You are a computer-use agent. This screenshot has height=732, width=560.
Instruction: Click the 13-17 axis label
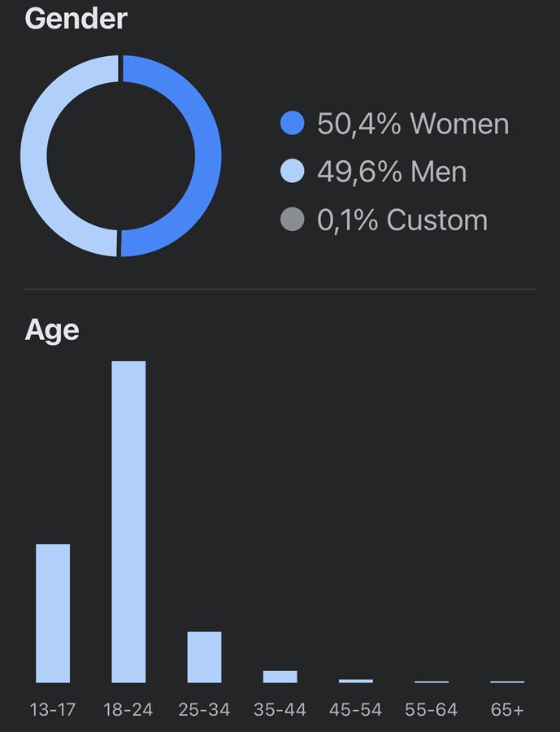coord(53,710)
